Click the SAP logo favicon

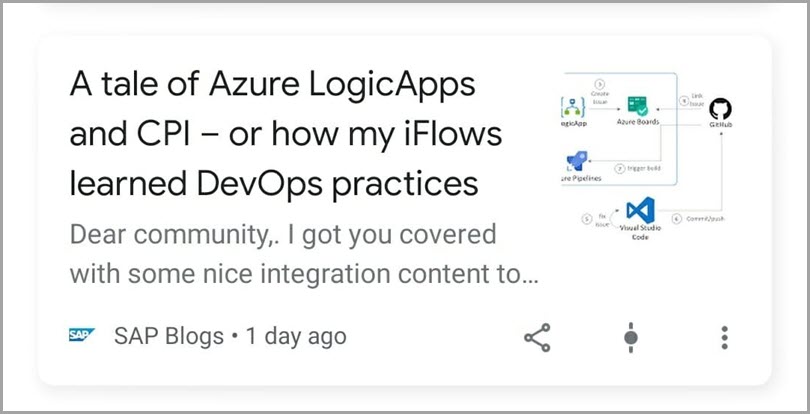pyautogui.click(x=82, y=335)
